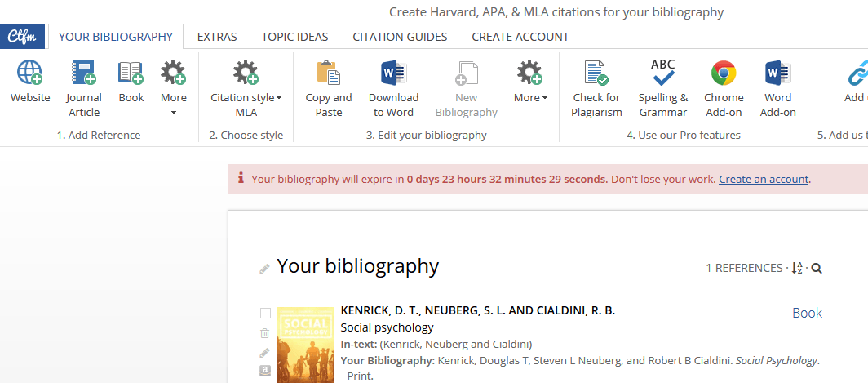
Task: Search references with the magnifier icon
Action: (817, 269)
